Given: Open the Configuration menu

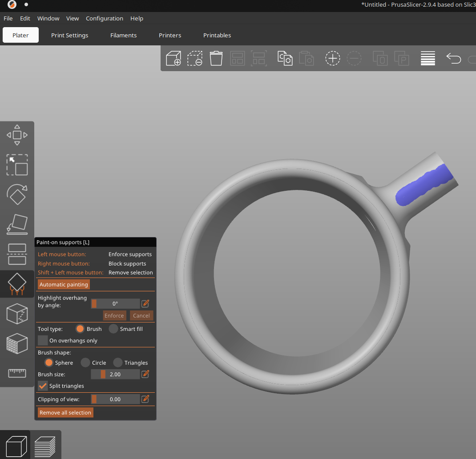Looking at the screenshot, I should pyautogui.click(x=104, y=18).
